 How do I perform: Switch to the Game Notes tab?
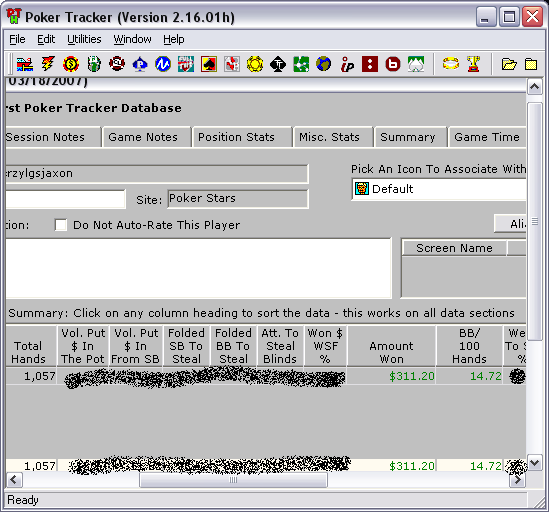point(147,137)
